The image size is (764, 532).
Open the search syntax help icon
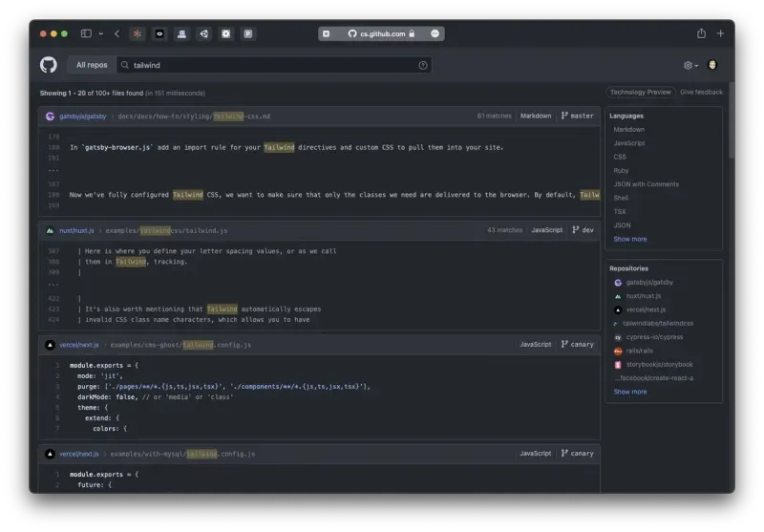pyautogui.click(x=423, y=65)
